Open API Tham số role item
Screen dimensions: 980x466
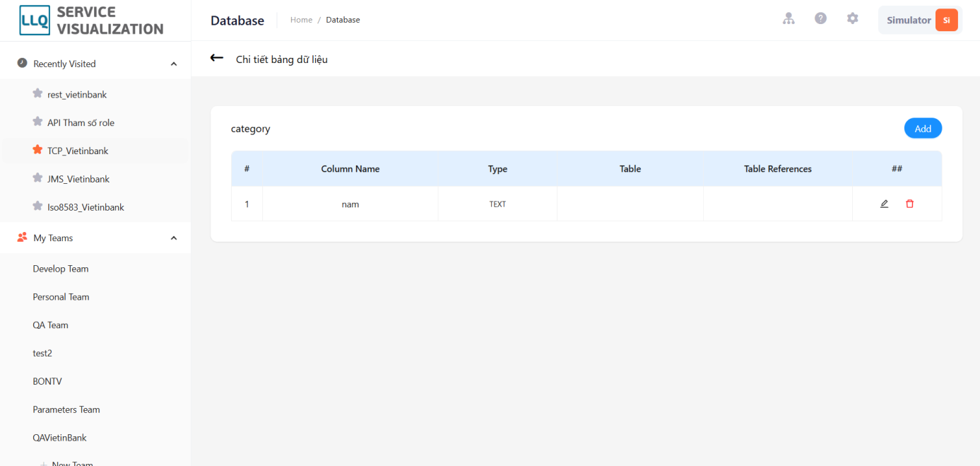tap(81, 122)
